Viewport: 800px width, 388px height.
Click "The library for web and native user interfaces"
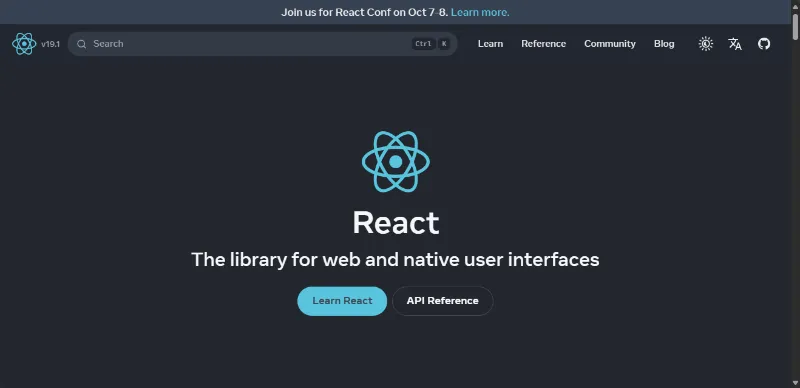395,260
